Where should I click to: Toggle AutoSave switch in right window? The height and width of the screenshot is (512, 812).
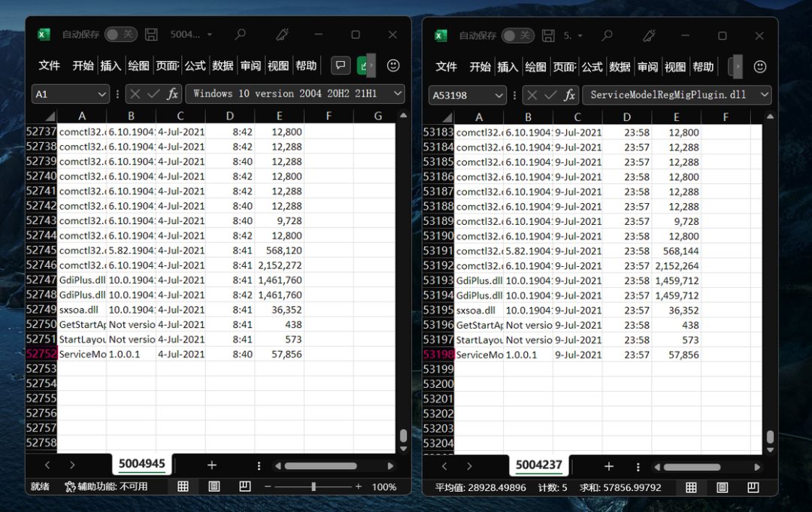pyautogui.click(x=518, y=36)
